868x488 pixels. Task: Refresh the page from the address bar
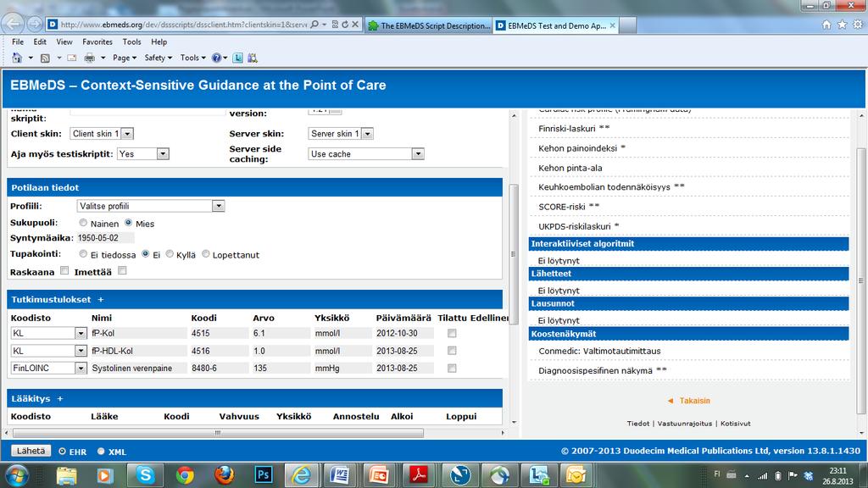[x=345, y=25]
